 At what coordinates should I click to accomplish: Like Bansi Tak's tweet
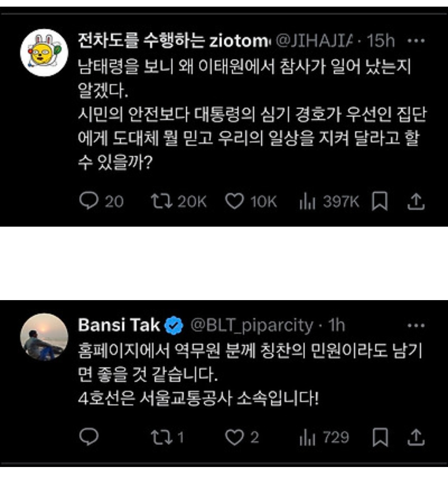coord(234,438)
